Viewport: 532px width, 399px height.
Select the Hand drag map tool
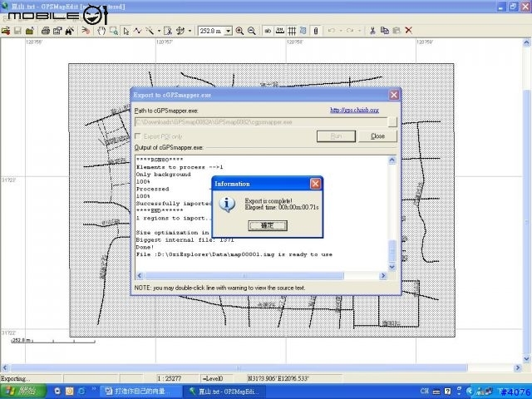click(x=101, y=31)
